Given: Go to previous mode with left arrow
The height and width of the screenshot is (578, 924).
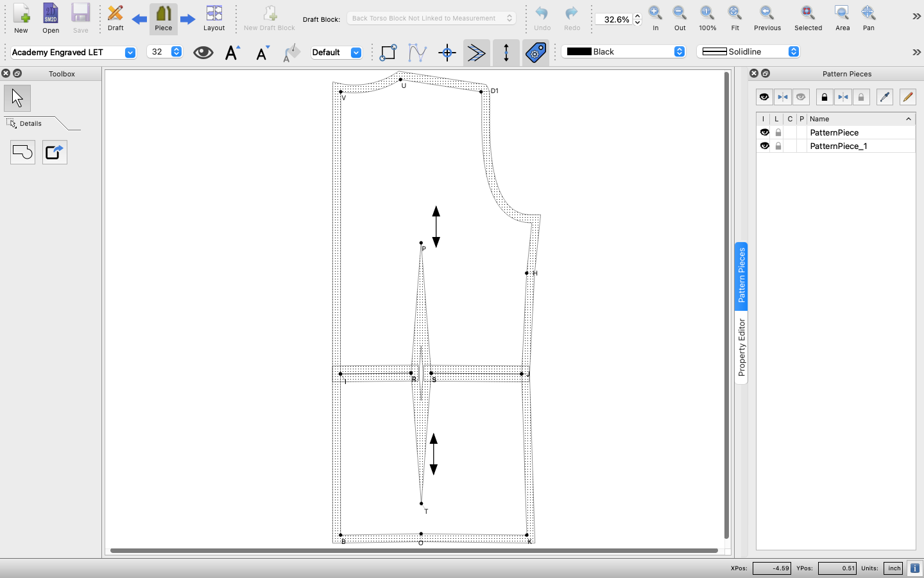Looking at the screenshot, I should pos(139,19).
